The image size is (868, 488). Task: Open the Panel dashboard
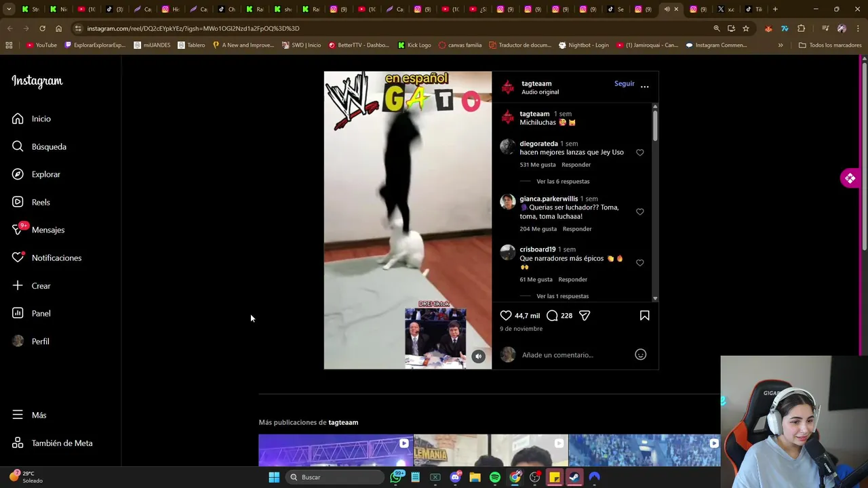pos(32,313)
